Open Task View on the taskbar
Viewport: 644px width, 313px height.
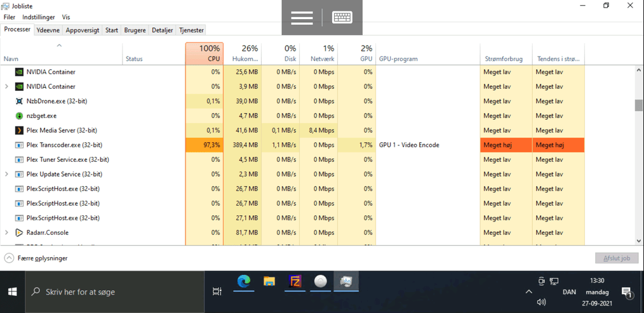click(217, 292)
